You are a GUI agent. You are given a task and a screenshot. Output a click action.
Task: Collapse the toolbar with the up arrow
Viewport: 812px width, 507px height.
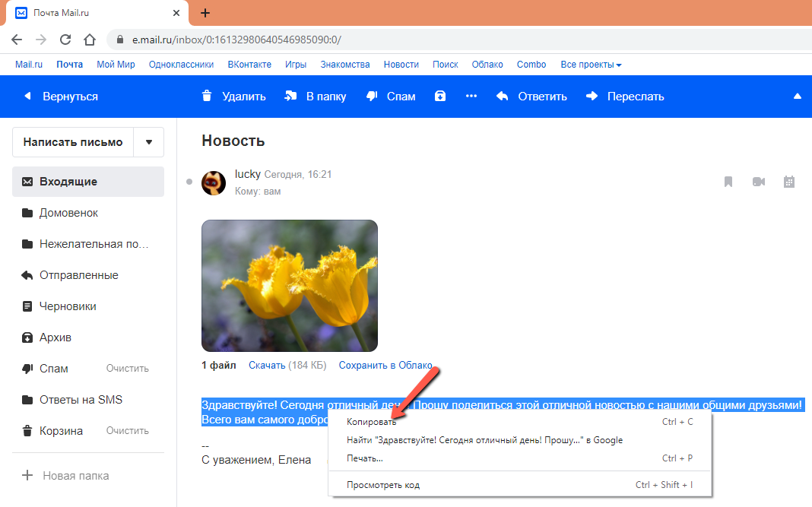pyautogui.click(x=798, y=97)
